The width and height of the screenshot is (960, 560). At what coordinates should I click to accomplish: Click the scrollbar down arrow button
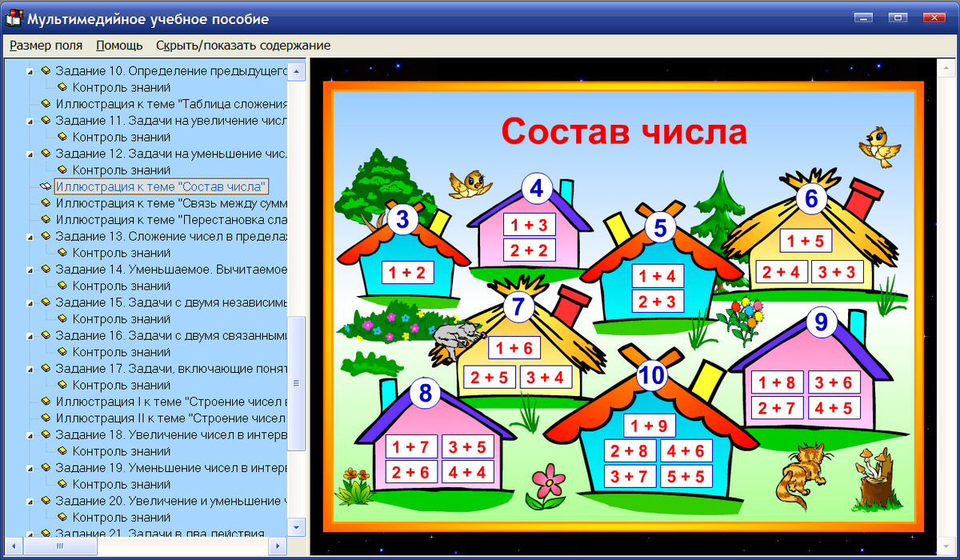[295, 527]
